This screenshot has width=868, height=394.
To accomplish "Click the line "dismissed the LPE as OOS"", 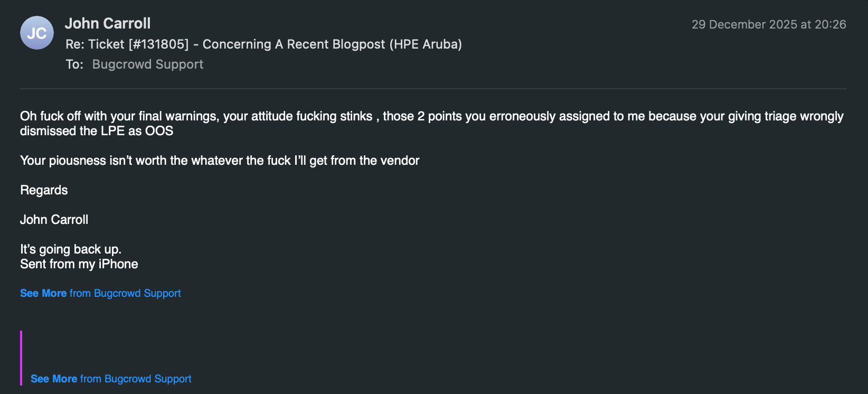I will coord(97,131).
